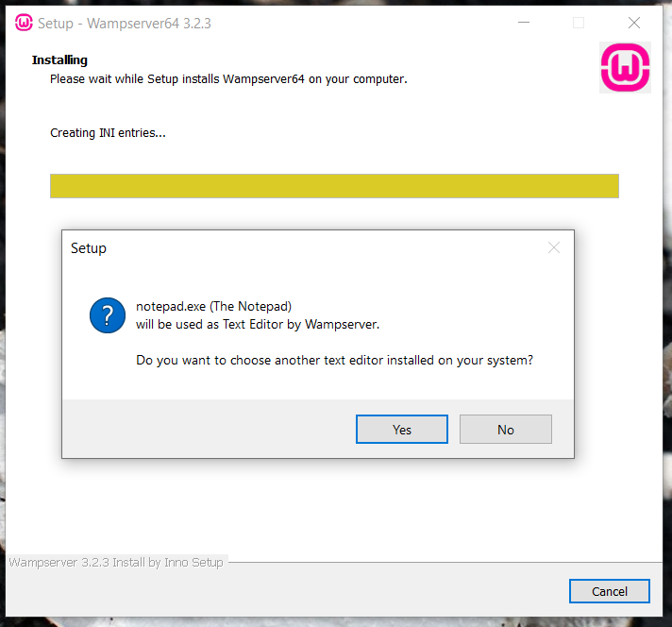Cancel the Wampserver installation
Image resolution: width=672 pixels, height=627 pixels.
(x=610, y=591)
